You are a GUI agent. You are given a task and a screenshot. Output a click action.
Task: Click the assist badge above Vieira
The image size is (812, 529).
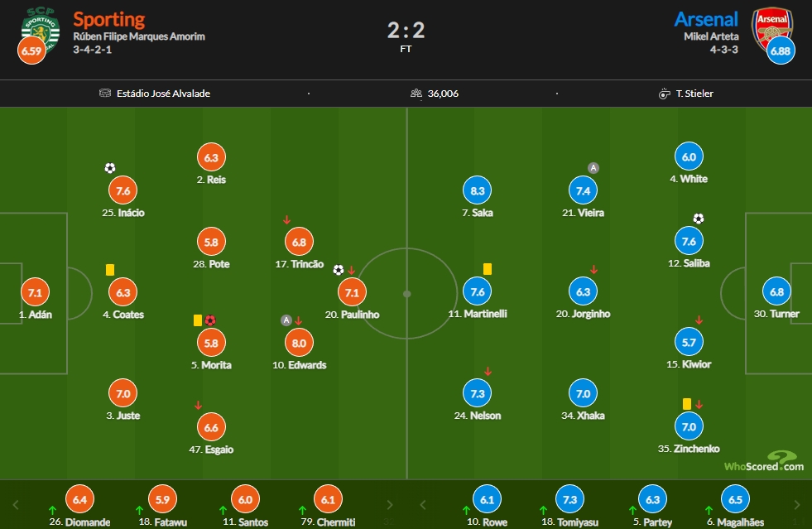pos(593,168)
